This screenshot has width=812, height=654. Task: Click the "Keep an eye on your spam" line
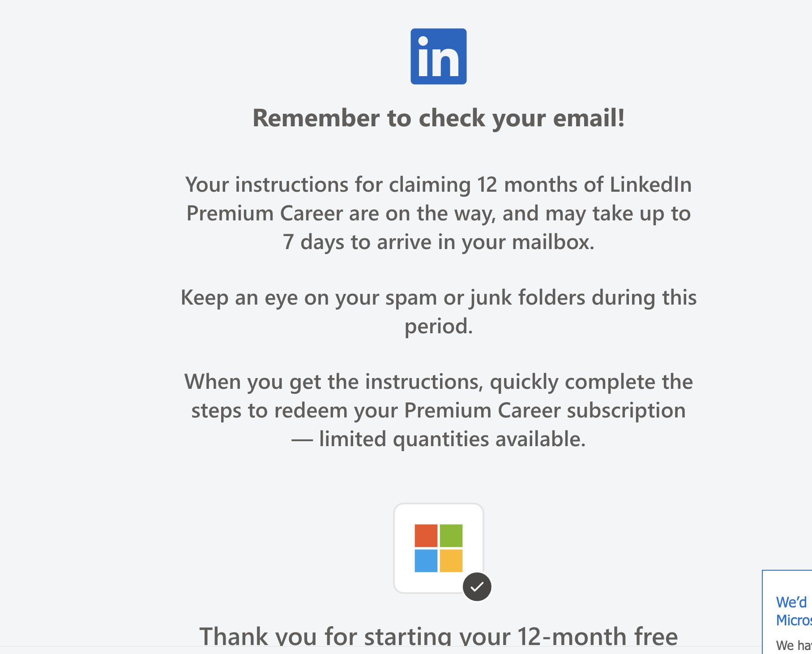point(438,297)
